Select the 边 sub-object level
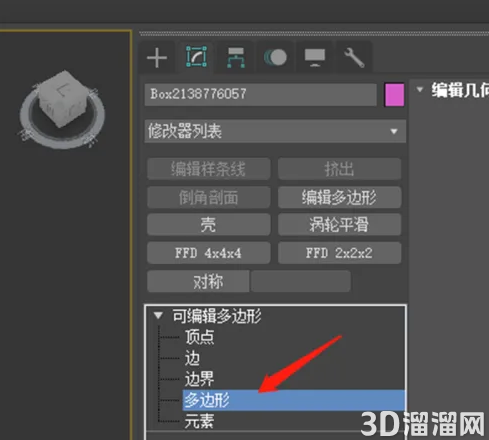Screen dimensions: 489x440 192,358
